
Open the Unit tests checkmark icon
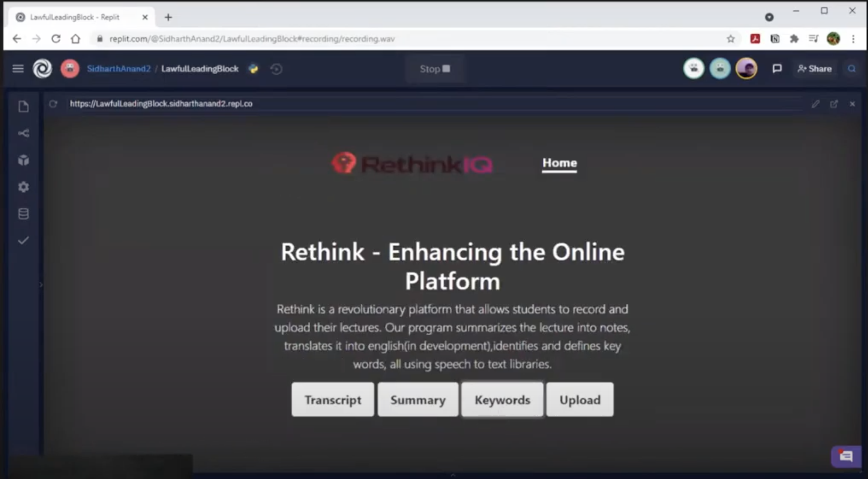[x=23, y=241]
